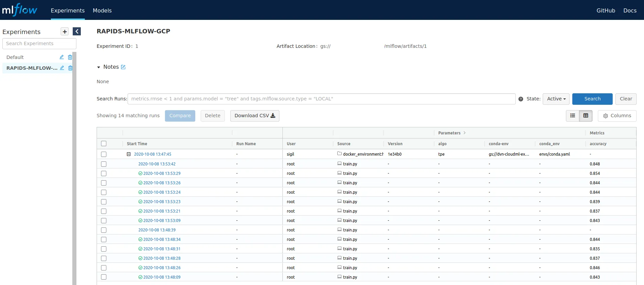Collapse child runs of 13:47:45 parent
The image size is (644, 285).
pos(129,154)
